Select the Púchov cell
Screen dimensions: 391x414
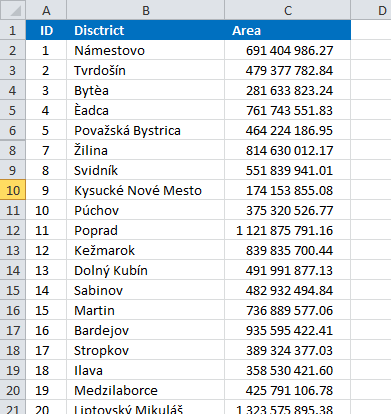pyautogui.click(x=146, y=210)
